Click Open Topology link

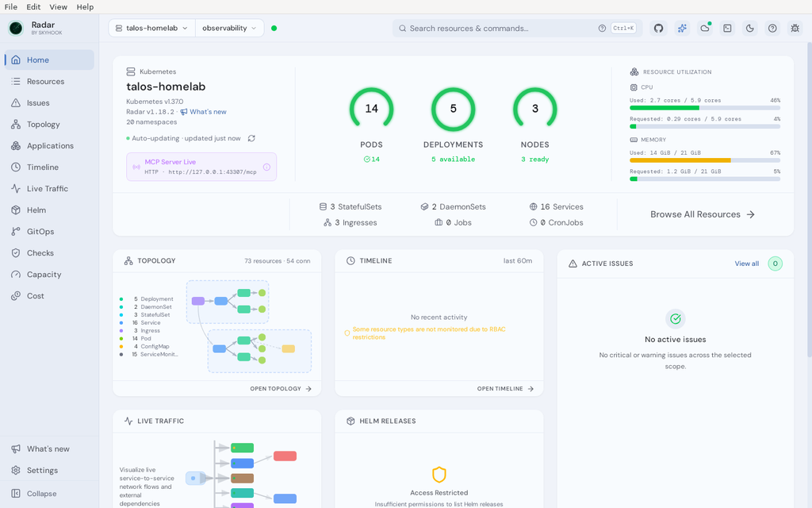281,389
